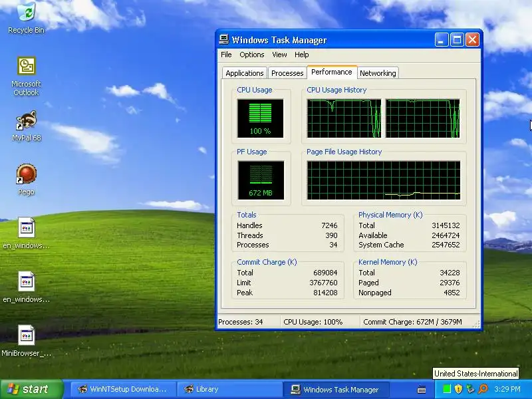
Task: Click the Safely Remove Hardware tray icon
Action: [x=470, y=389]
